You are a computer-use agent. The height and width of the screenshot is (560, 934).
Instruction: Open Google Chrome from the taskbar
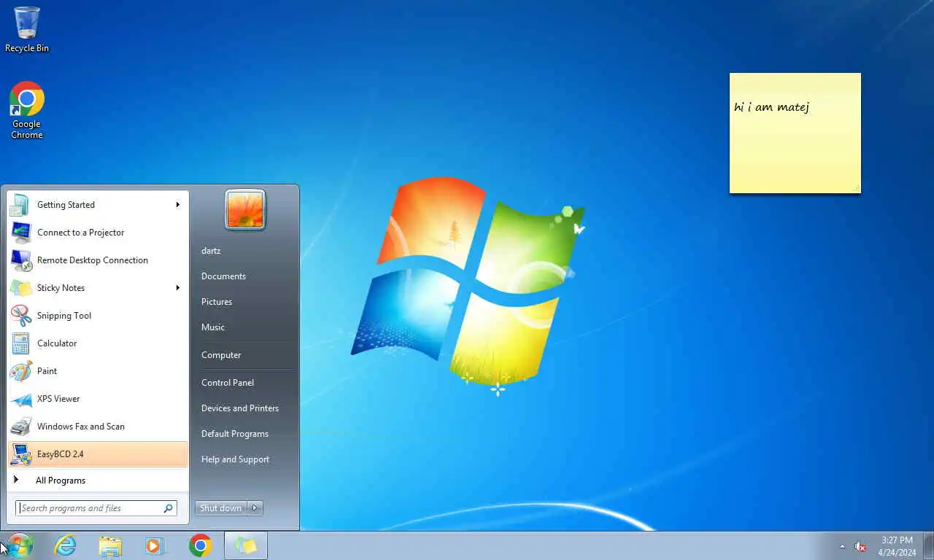click(201, 545)
